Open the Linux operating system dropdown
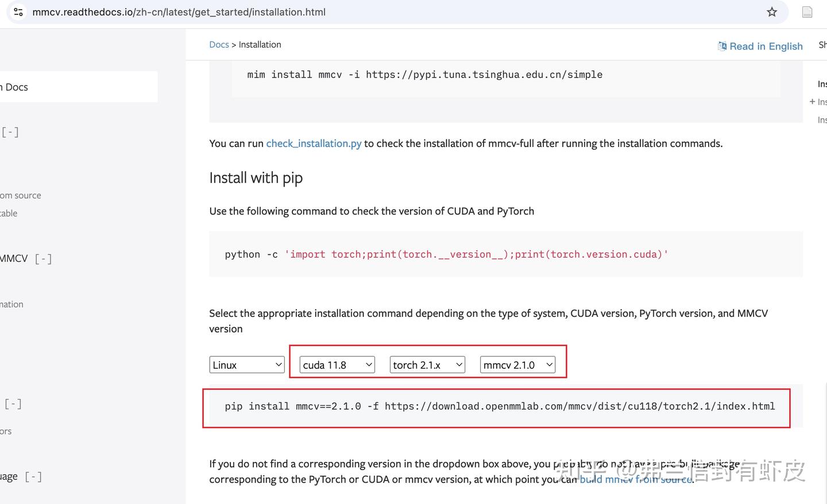The height and width of the screenshot is (504, 827). pyautogui.click(x=246, y=364)
